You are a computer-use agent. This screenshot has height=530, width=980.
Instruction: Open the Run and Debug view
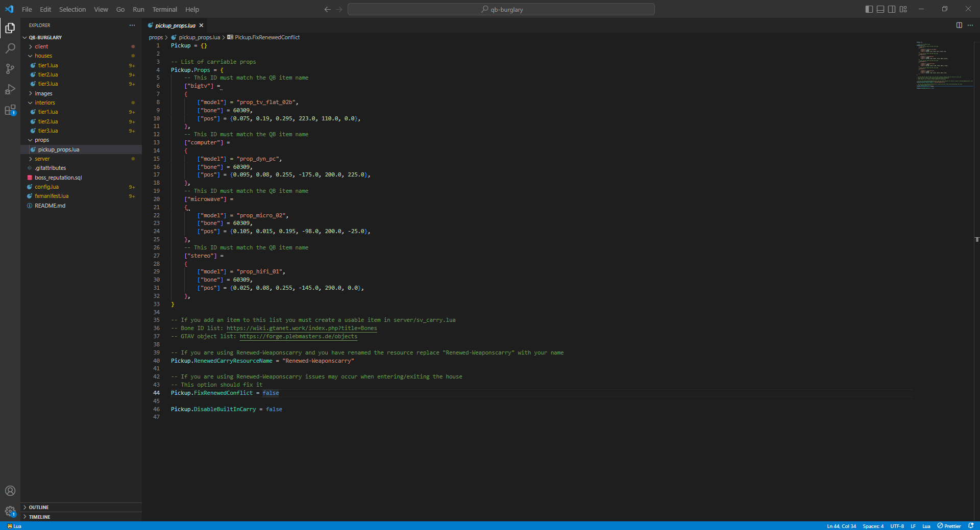pyautogui.click(x=10, y=89)
